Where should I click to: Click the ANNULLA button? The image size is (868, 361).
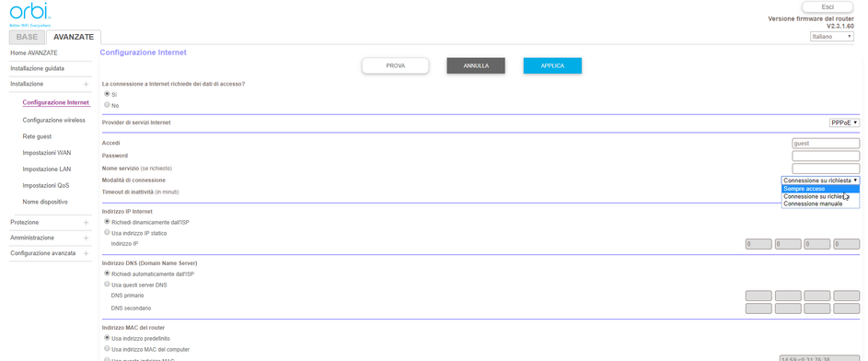[476, 66]
